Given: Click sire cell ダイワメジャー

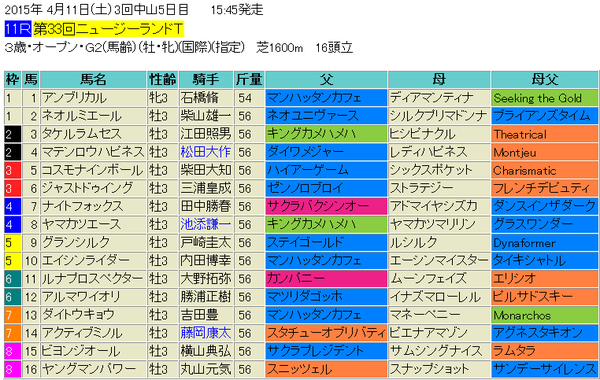Looking at the screenshot, I should tap(326, 152).
